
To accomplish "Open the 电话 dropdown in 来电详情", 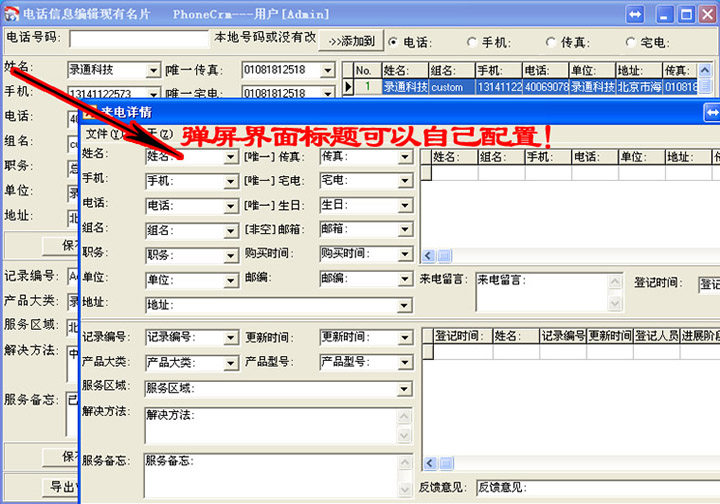I will click(x=231, y=207).
